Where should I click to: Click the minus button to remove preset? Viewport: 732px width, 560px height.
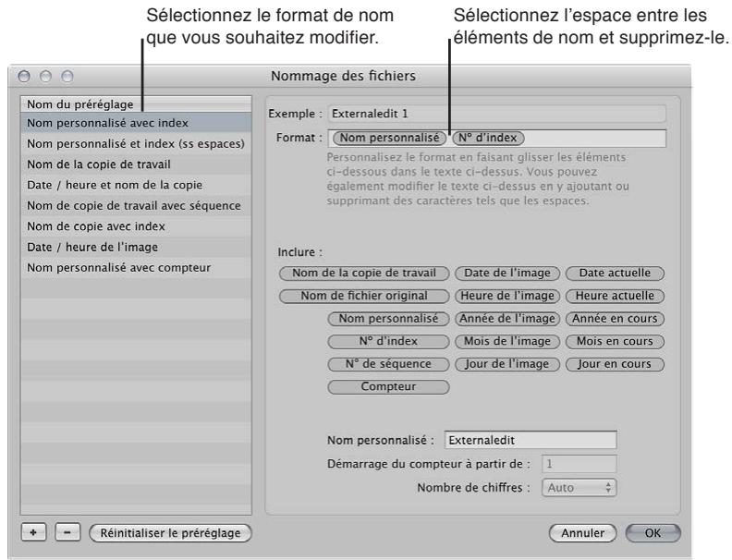pyautogui.click(x=67, y=532)
